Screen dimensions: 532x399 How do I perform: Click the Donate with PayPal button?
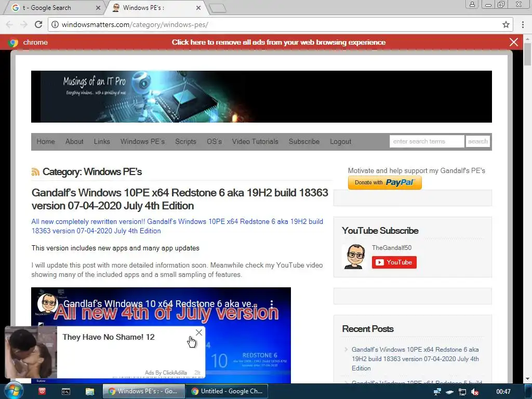(385, 182)
